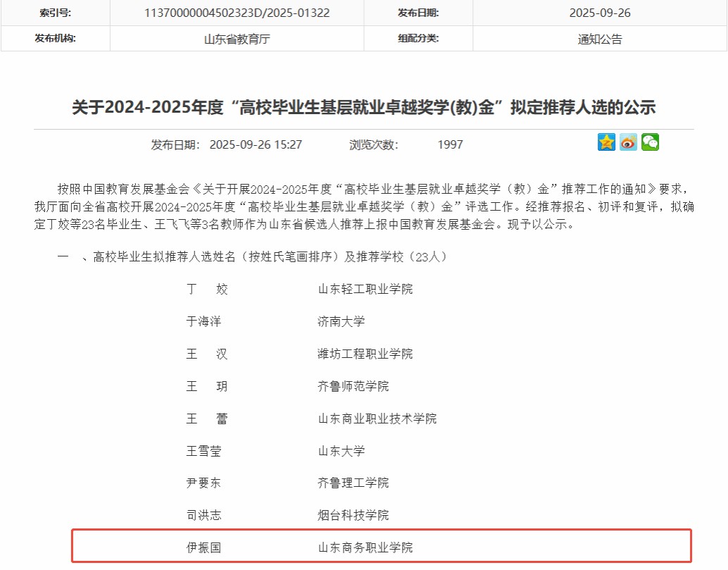Click the 山东省教育厅 publishing agency cell
This screenshot has width=728, height=570.
(237, 39)
